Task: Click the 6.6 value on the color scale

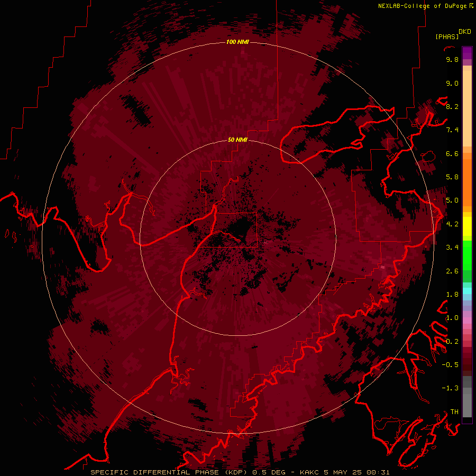Action: click(x=452, y=153)
